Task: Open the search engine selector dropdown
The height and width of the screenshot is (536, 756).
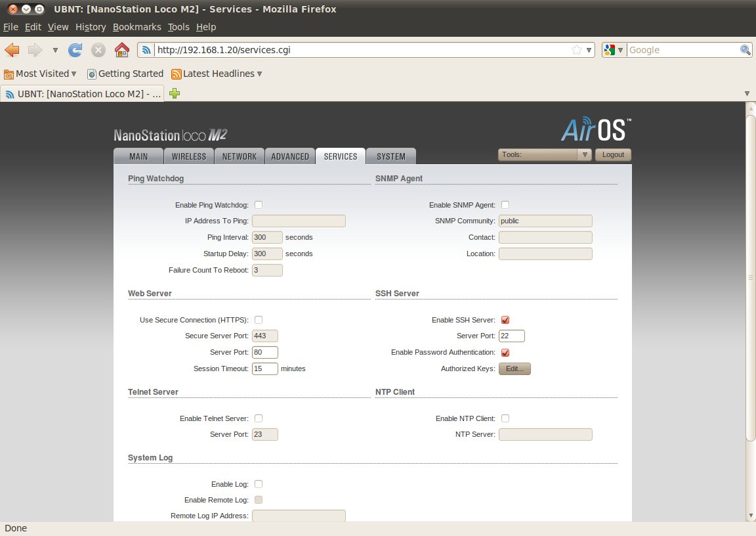Action: [614, 50]
